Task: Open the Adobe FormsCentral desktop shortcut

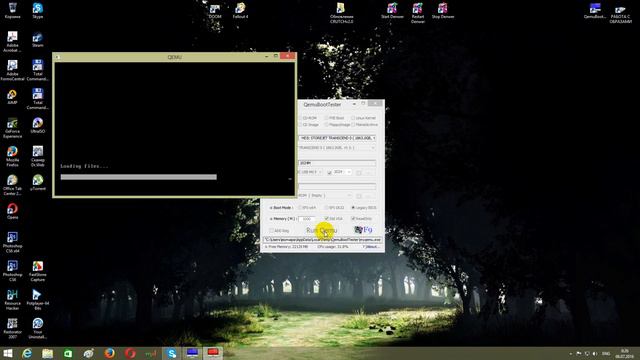Action: [12, 70]
